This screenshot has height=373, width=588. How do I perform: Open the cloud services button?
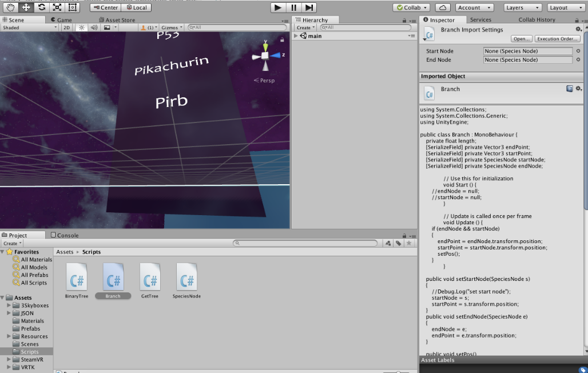[x=443, y=7]
